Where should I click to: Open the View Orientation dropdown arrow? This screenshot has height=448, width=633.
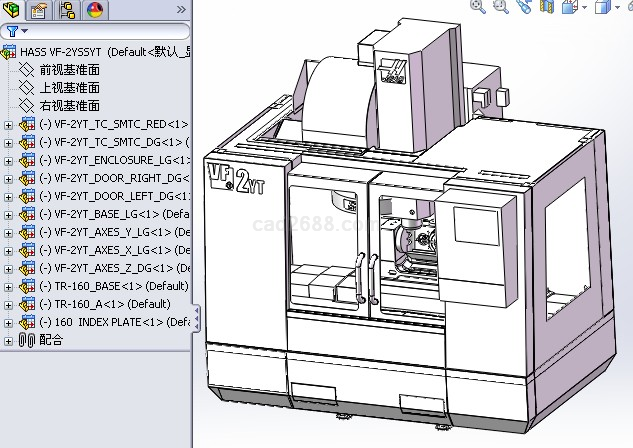point(583,7)
